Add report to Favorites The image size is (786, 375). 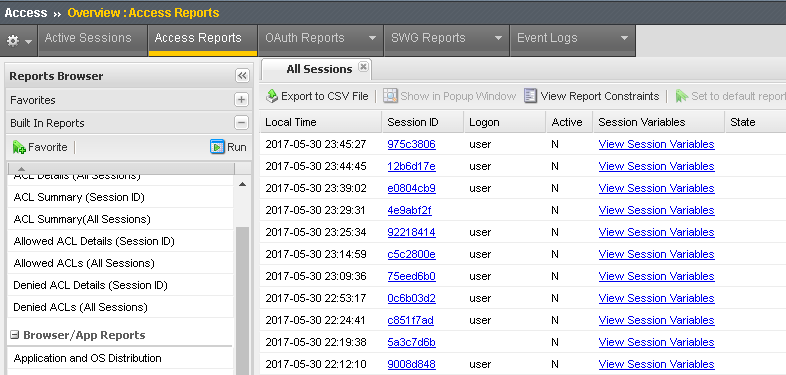pos(40,147)
